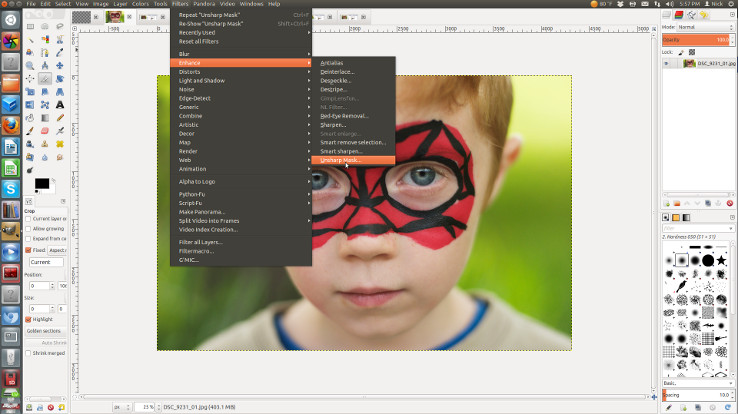Open the Paths tab in the dock

pyautogui.click(x=691, y=15)
